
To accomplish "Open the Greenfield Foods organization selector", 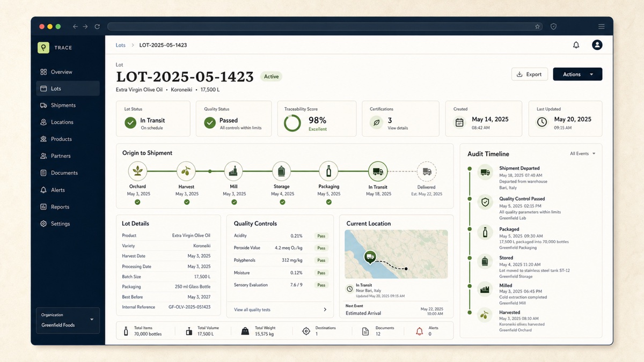I will tap(68, 320).
